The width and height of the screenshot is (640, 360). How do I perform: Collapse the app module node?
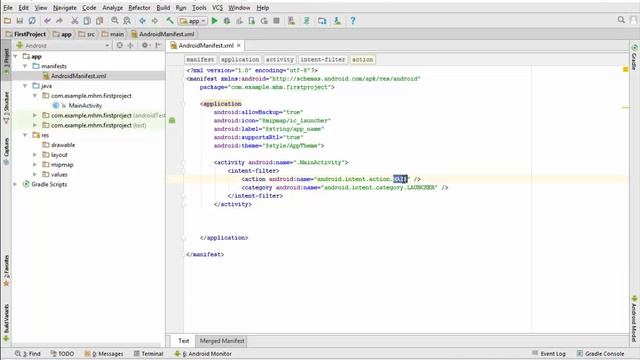16,56
